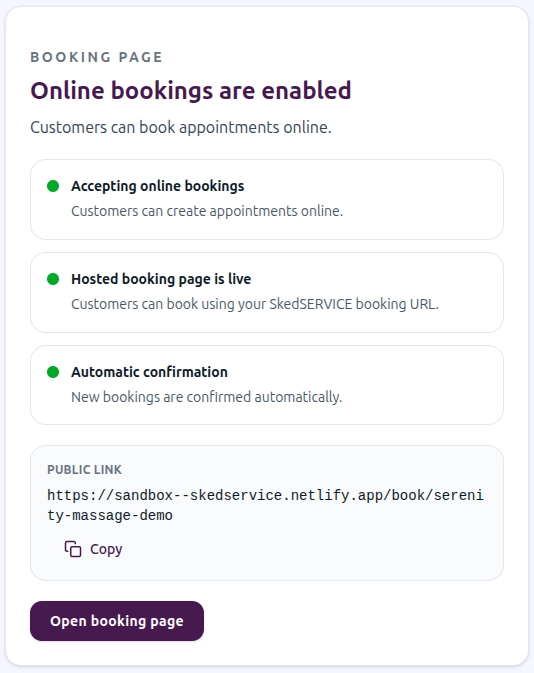This screenshot has height=673, width=534.
Task: Click the Automatic confirmation status card
Action: (267, 385)
